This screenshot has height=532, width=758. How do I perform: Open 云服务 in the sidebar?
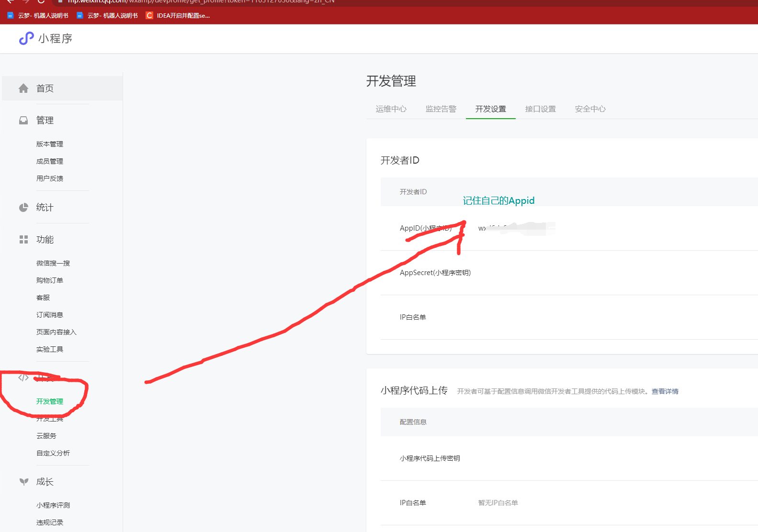pos(46,436)
